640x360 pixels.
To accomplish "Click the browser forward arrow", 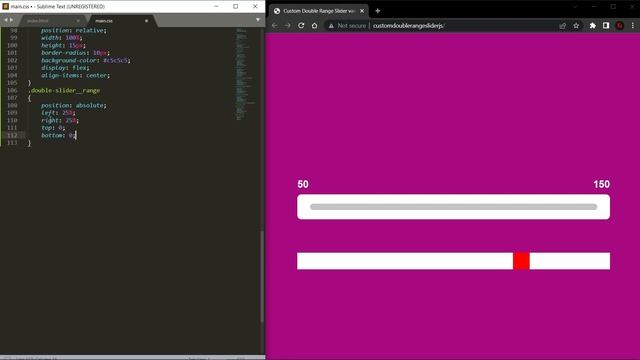I will [288, 25].
